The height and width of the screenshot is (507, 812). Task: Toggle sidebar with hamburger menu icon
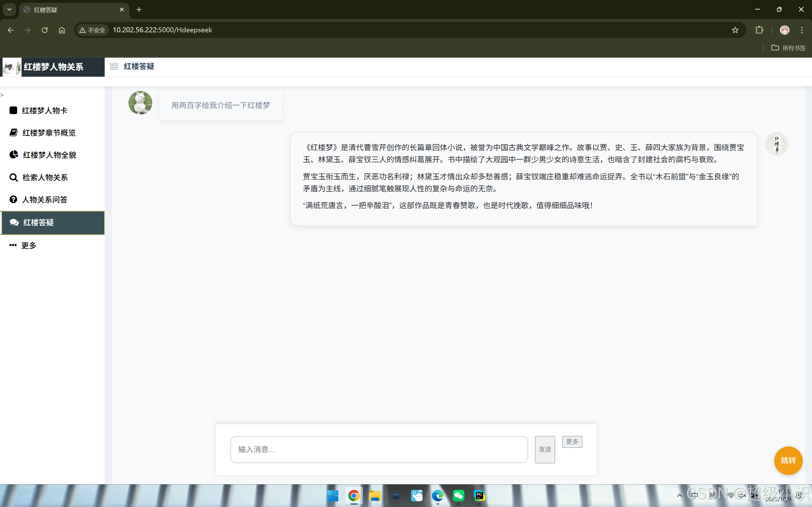click(114, 67)
